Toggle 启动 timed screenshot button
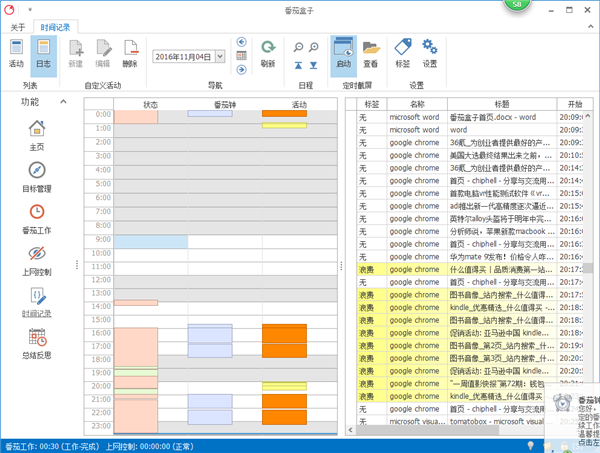This screenshot has width=600, height=453. coord(343,52)
